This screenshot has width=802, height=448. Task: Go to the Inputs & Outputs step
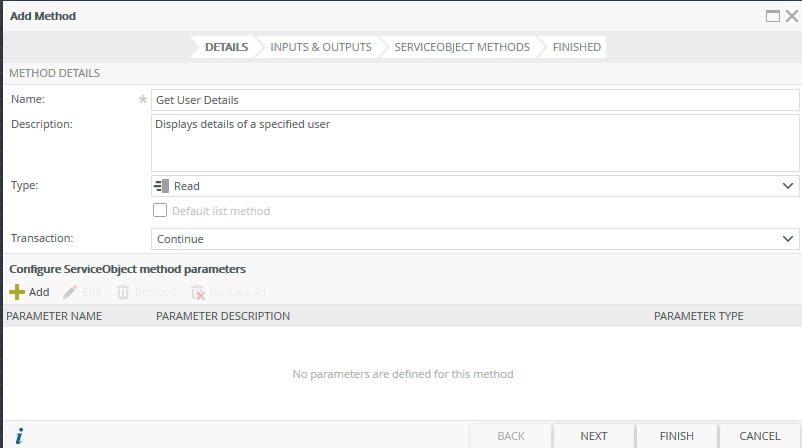(320, 47)
